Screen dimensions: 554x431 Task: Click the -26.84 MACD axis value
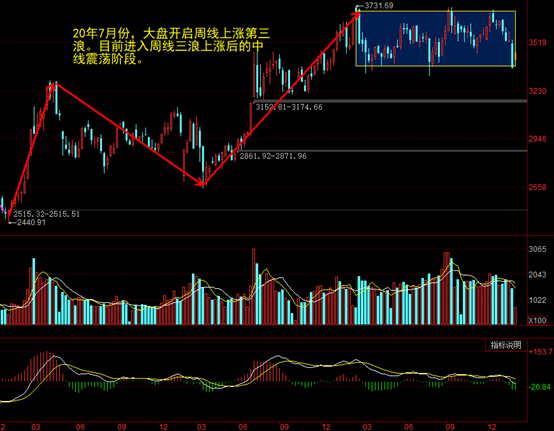[x=540, y=387]
